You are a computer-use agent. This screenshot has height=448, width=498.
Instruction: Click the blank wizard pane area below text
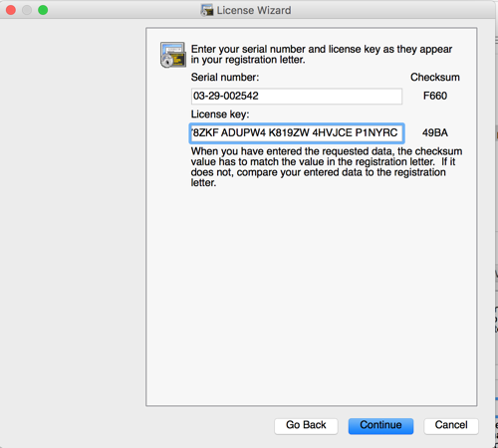coord(312,296)
